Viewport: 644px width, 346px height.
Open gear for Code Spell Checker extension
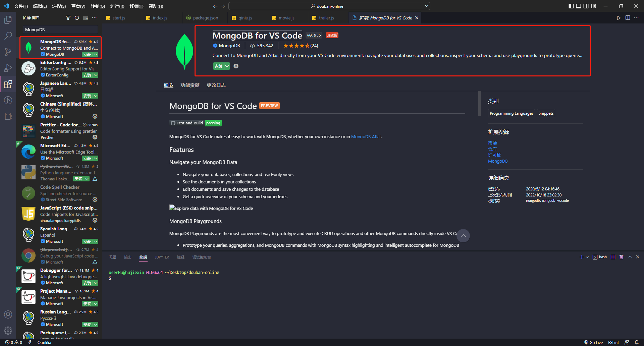click(x=95, y=199)
